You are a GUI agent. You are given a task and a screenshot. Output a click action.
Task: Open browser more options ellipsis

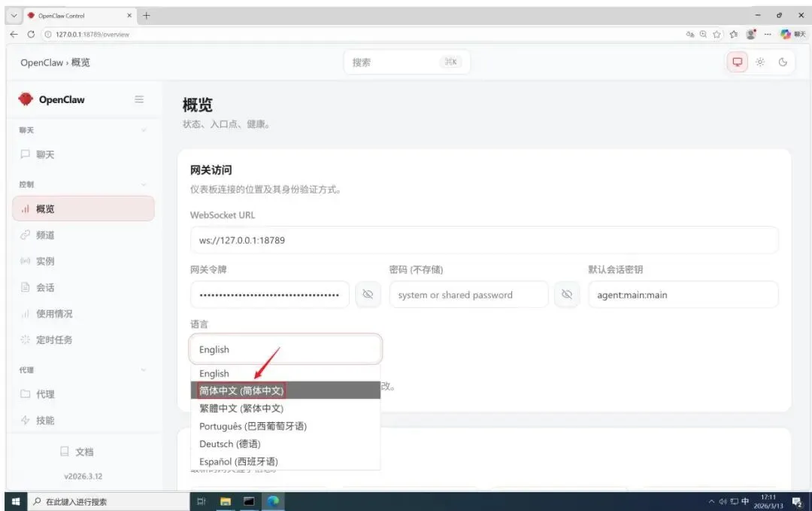[768, 34]
